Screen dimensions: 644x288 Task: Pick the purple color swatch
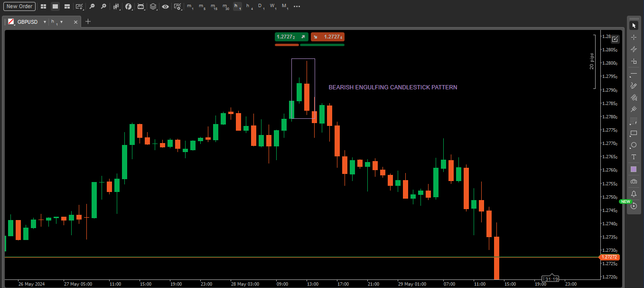pos(634,169)
